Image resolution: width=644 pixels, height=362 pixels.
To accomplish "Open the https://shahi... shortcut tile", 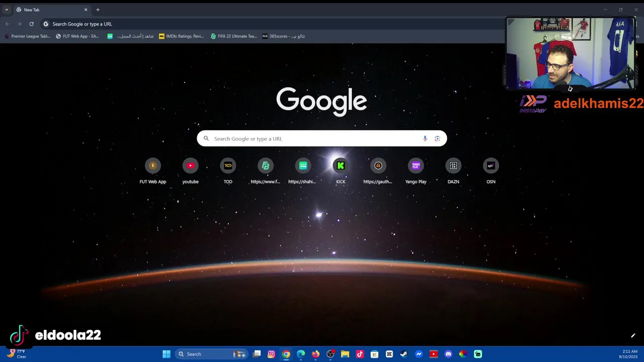I will click(x=303, y=171).
